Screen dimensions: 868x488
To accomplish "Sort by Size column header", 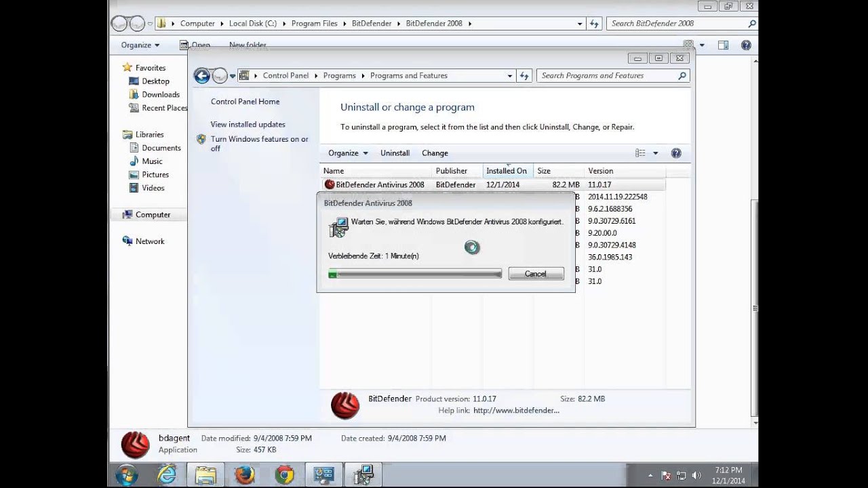I will click(x=559, y=171).
